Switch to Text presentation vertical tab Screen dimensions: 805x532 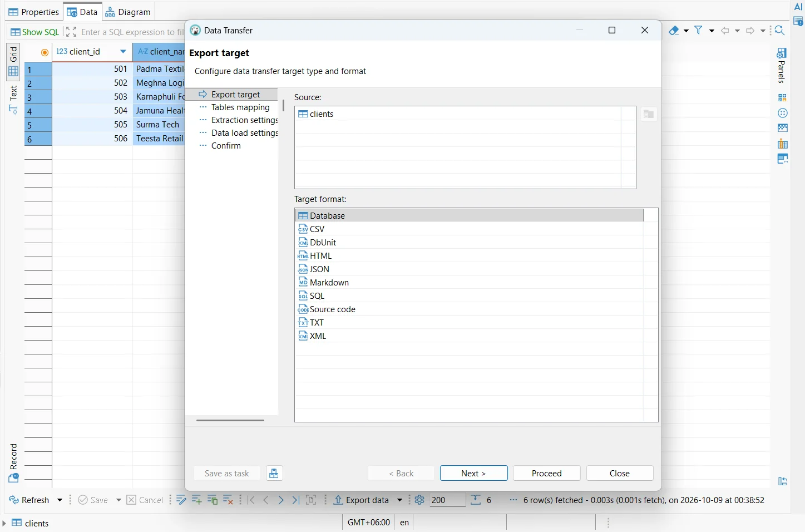[13, 100]
